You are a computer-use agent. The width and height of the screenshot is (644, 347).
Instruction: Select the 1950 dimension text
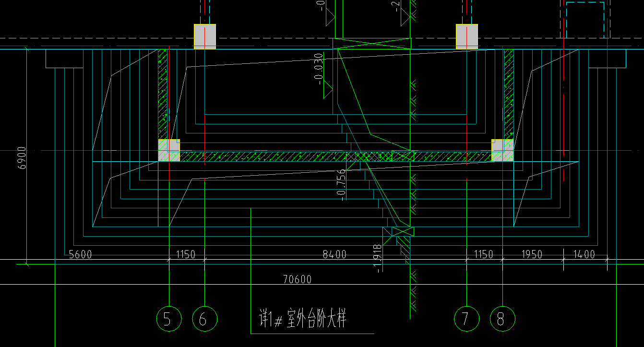click(533, 254)
